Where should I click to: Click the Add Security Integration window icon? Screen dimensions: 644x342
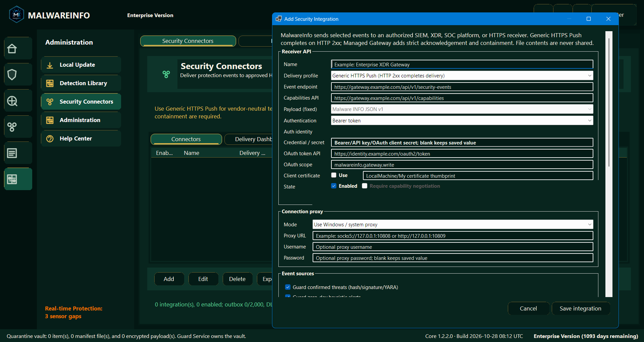point(279,19)
